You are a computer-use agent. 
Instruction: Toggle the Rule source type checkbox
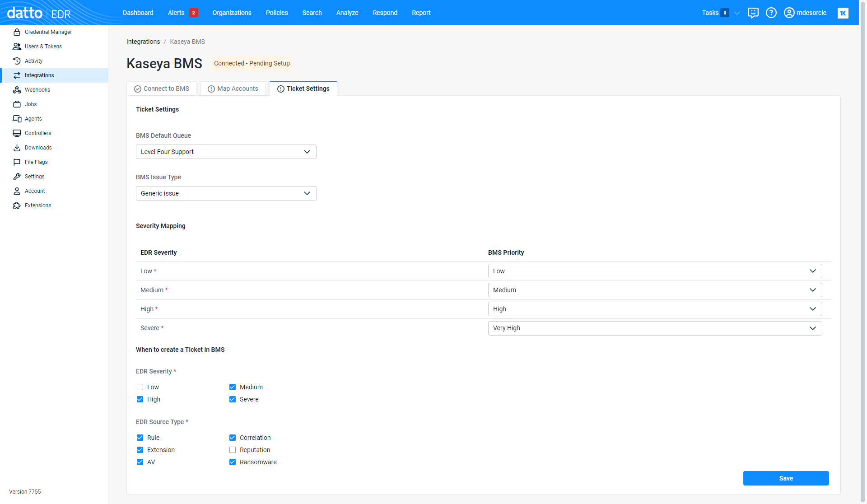pyautogui.click(x=140, y=438)
